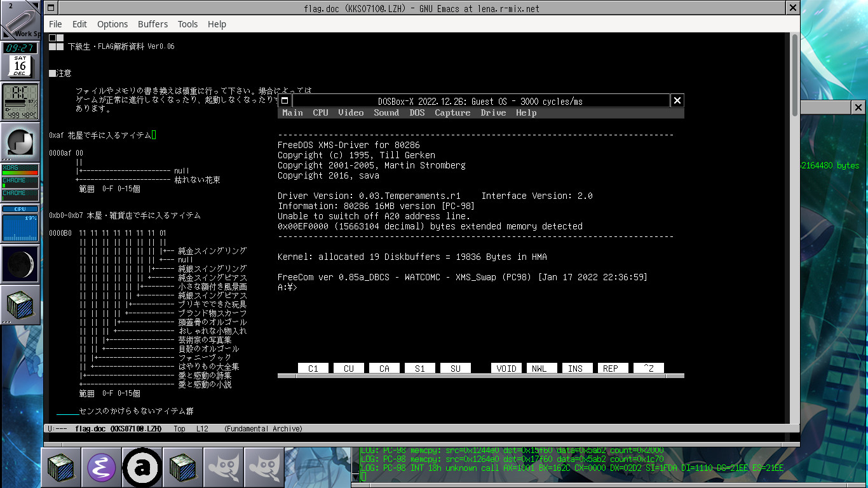Open the DOSBox-X Capture menu
868x488 pixels.
pyautogui.click(x=452, y=113)
